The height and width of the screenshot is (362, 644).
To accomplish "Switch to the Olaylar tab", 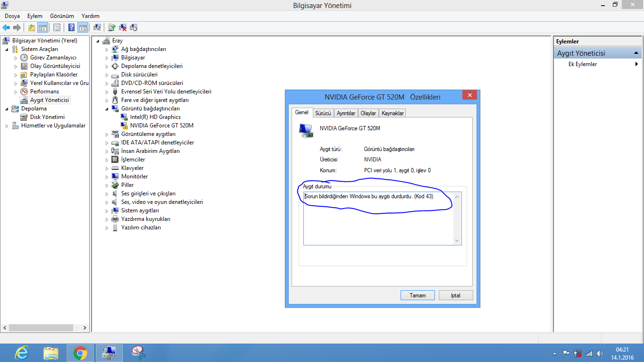I will [368, 113].
